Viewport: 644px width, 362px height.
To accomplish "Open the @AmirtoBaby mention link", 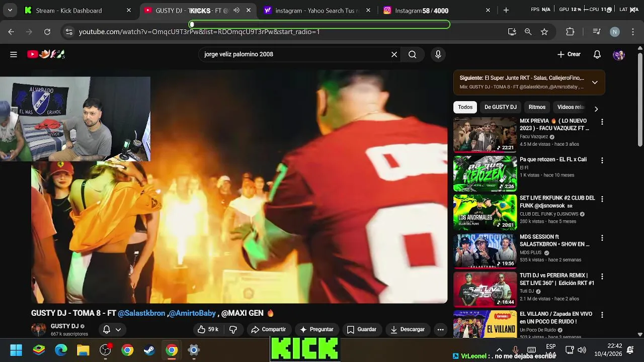I will tap(192, 313).
